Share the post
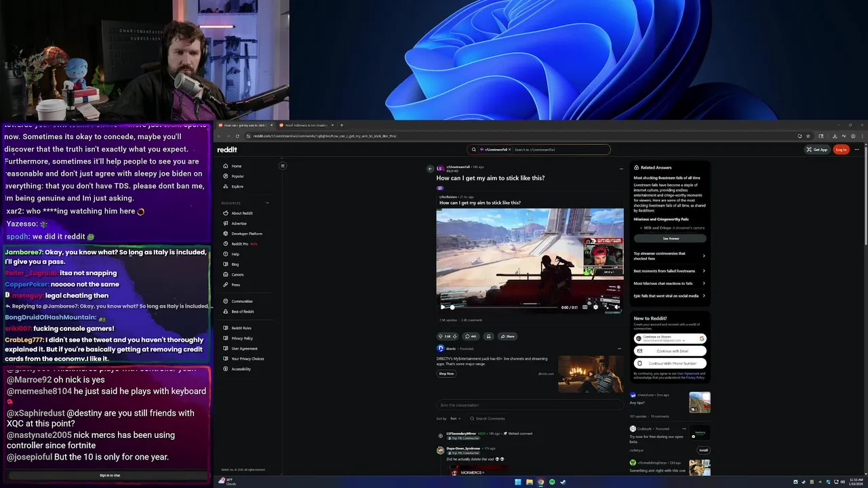Screen dimensions: 868x488 pos(507,336)
